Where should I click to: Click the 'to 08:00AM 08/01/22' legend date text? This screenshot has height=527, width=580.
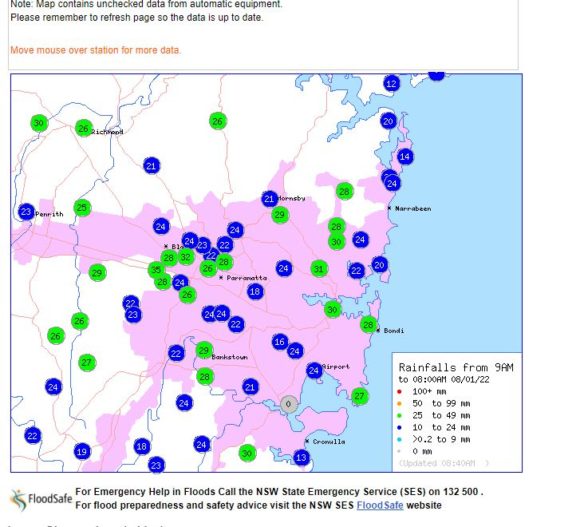(444, 379)
